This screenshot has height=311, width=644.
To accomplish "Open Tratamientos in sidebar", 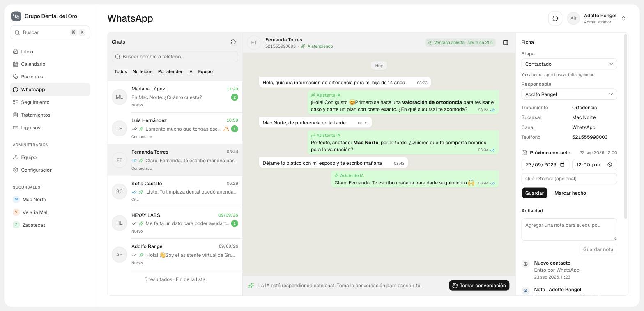I will (50, 115).
